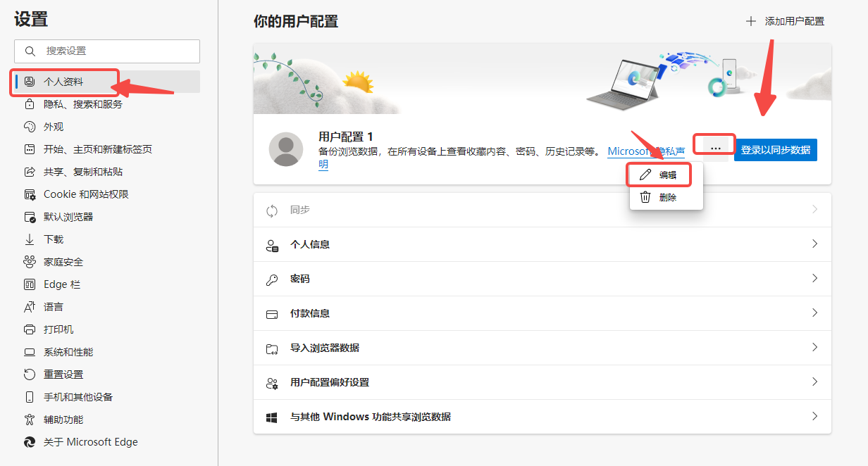Click the Cookie and site permissions icon
Image resolution: width=868 pixels, height=466 pixels.
point(30,194)
